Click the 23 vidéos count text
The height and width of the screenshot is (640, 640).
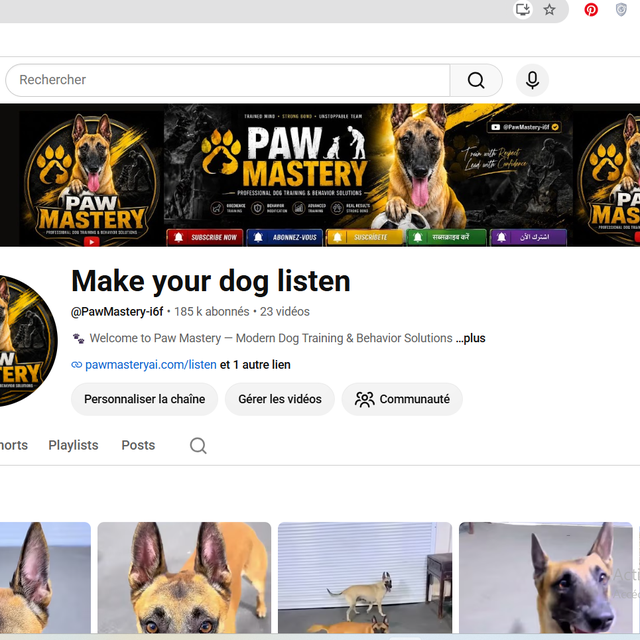285,312
